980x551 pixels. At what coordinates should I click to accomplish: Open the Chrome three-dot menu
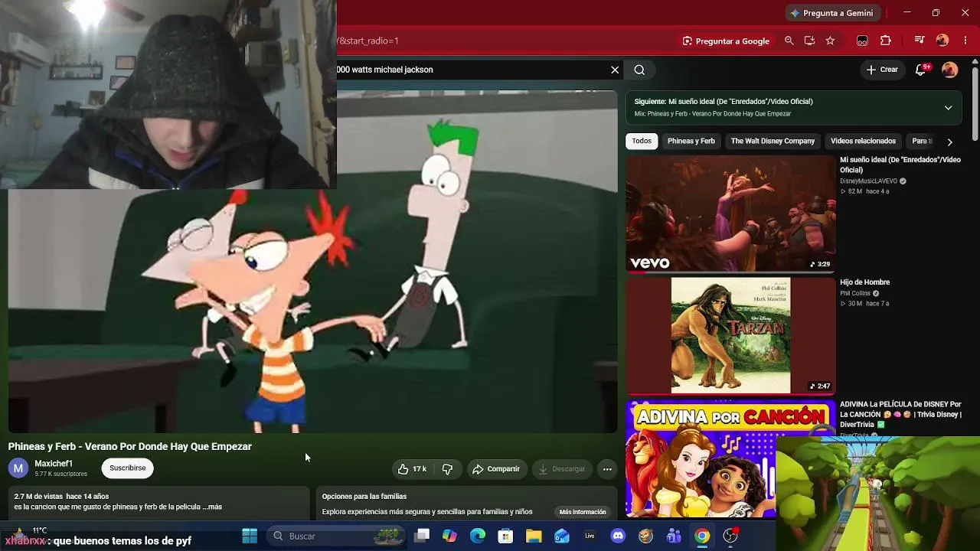point(965,41)
